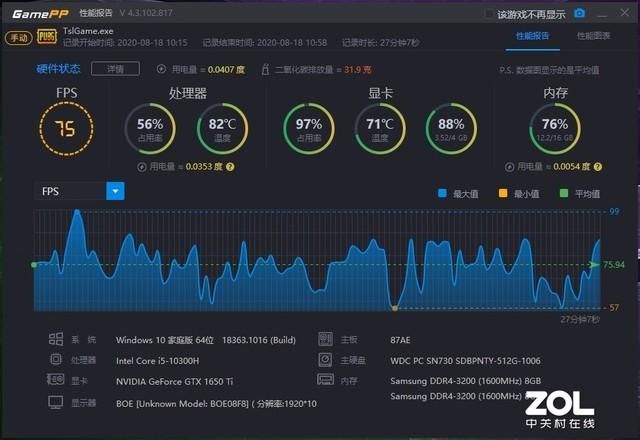Minimize the GamePP window
This screenshot has width=640, height=440.
602,14
